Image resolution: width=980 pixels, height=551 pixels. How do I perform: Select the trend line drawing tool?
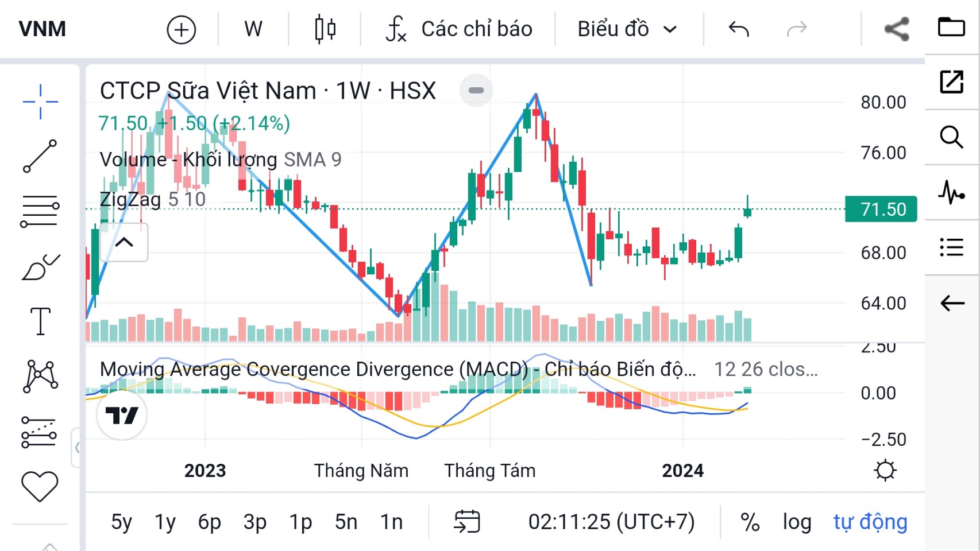pos(40,156)
